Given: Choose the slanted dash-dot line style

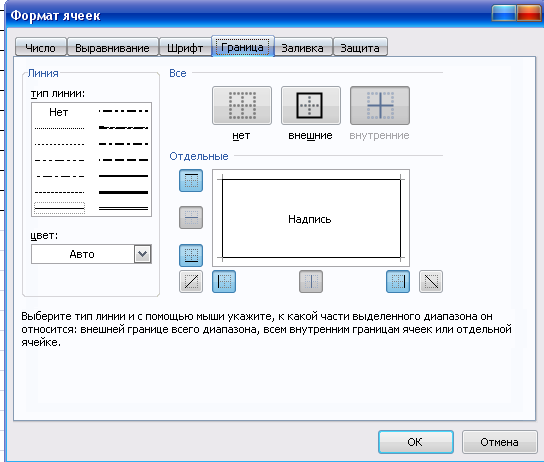Looking at the screenshot, I should (124, 128).
